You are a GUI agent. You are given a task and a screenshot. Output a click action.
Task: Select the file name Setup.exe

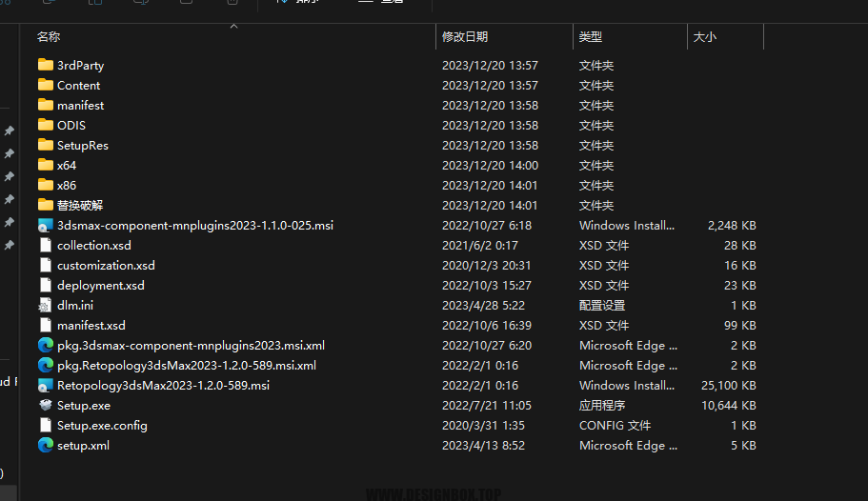tap(84, 405)
